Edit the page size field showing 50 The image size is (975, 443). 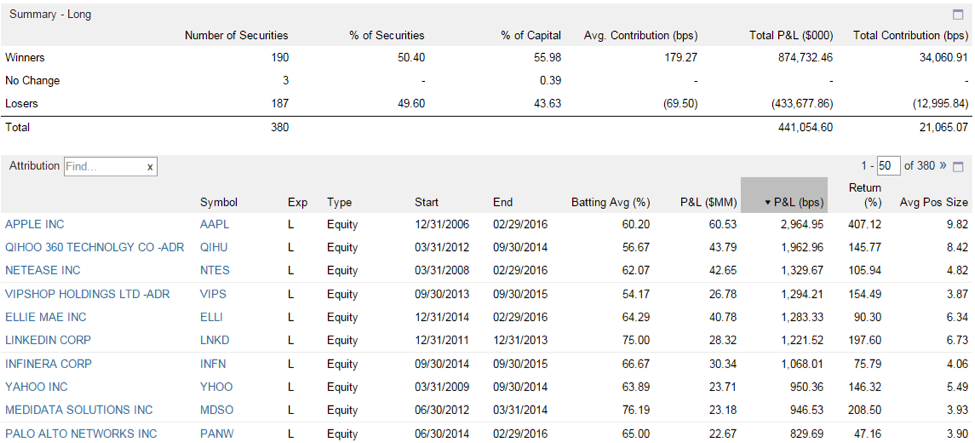point(889,166)
